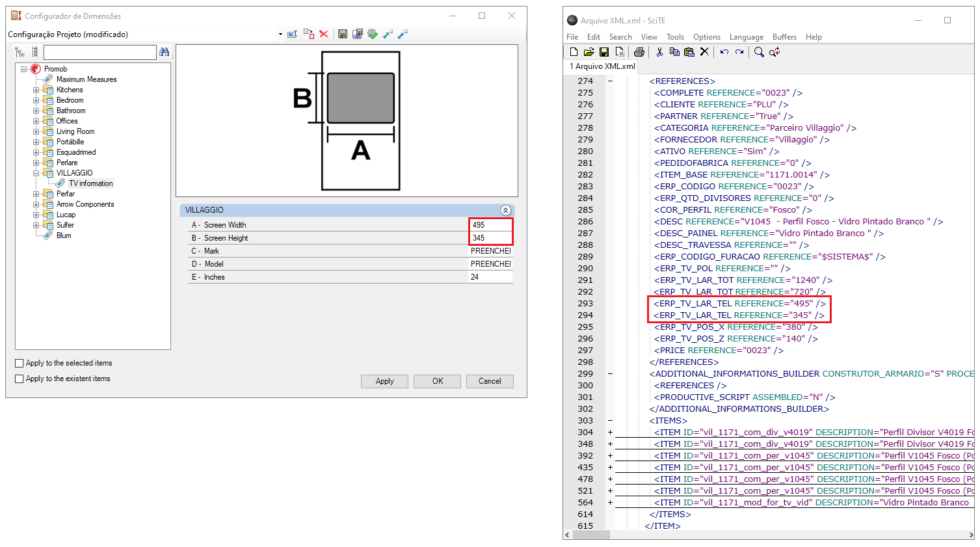This screenshot has width=980, height=547.
Task: Unfold the ITEM block at line 304
Action: 610,433
